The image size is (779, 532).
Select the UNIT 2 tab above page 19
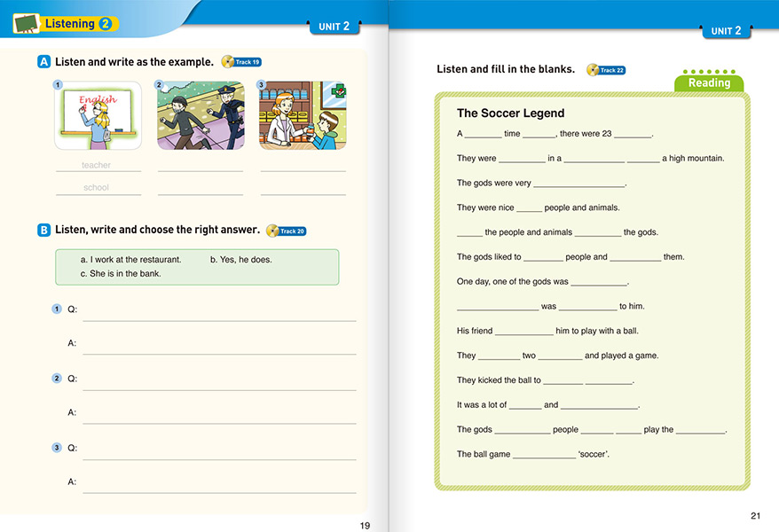[x=334, y=27]
